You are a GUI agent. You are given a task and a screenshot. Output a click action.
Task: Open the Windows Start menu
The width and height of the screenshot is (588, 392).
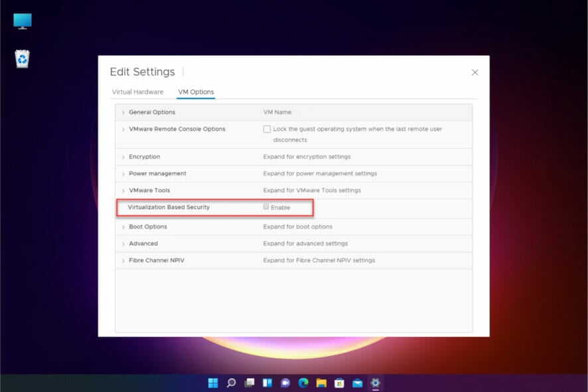pyautogui.click(x=213, y=383)
